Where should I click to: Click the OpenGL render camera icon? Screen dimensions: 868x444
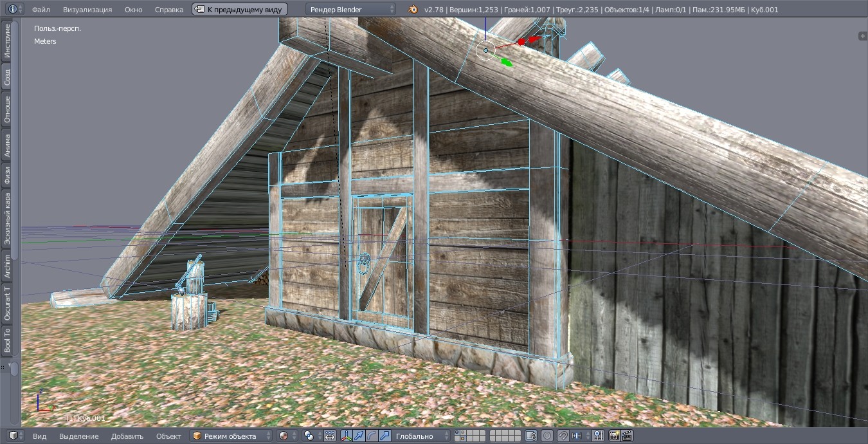[x=613, y=436]
